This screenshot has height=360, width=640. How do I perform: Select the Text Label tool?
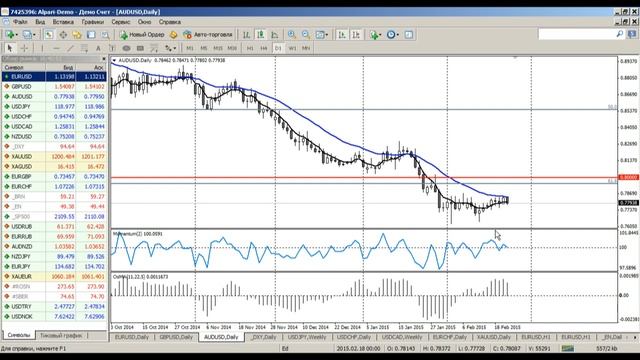[112, 48]
